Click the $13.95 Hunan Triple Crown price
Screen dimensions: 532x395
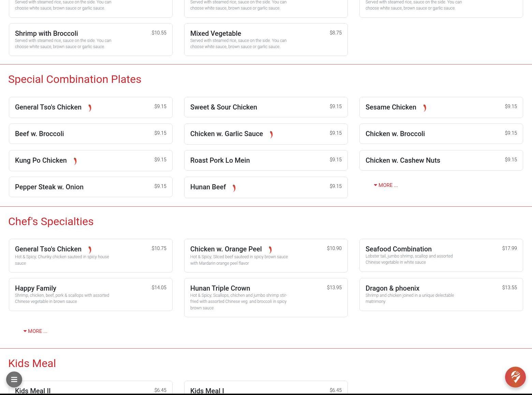point(334,288)
